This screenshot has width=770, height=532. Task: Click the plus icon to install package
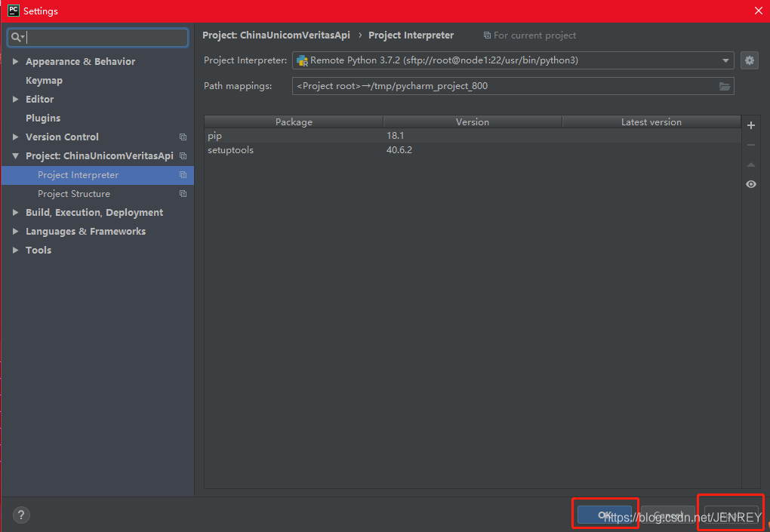pyautogui.click(x=751, y=125)
